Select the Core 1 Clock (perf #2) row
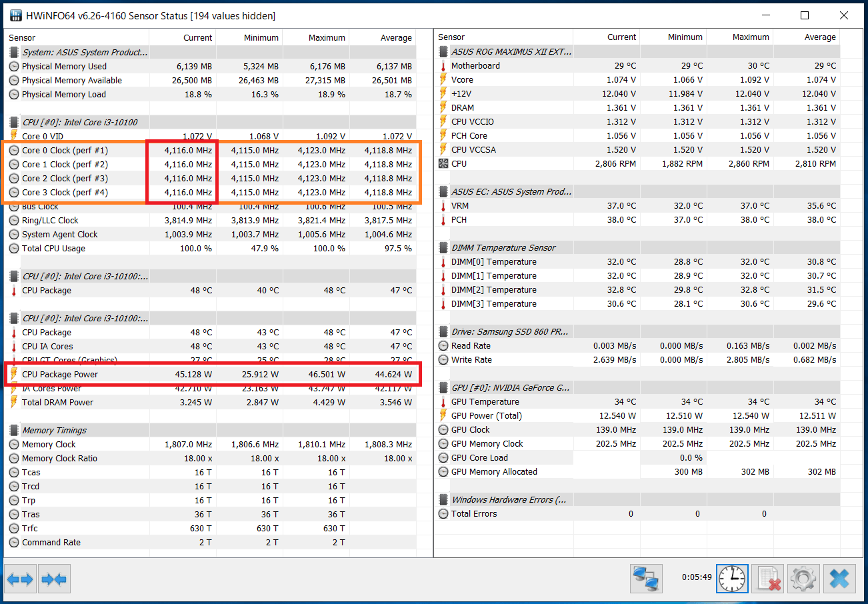The image size is (868, 604). [211, 165]
